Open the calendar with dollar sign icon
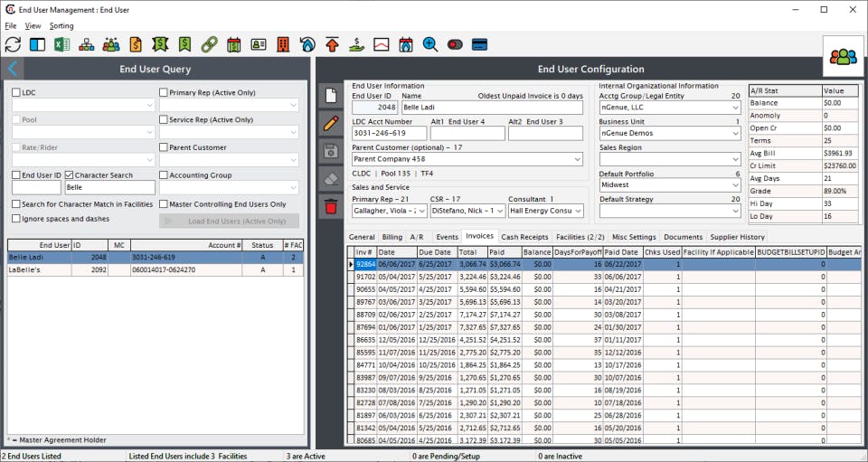The image size is (868, 462). 233,44
